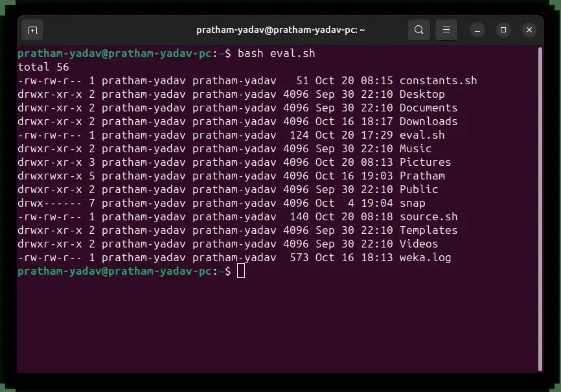
Task: Click the bottom prompt pratham-yadav@pratham-yadav-pc
Action: (115, 271)
